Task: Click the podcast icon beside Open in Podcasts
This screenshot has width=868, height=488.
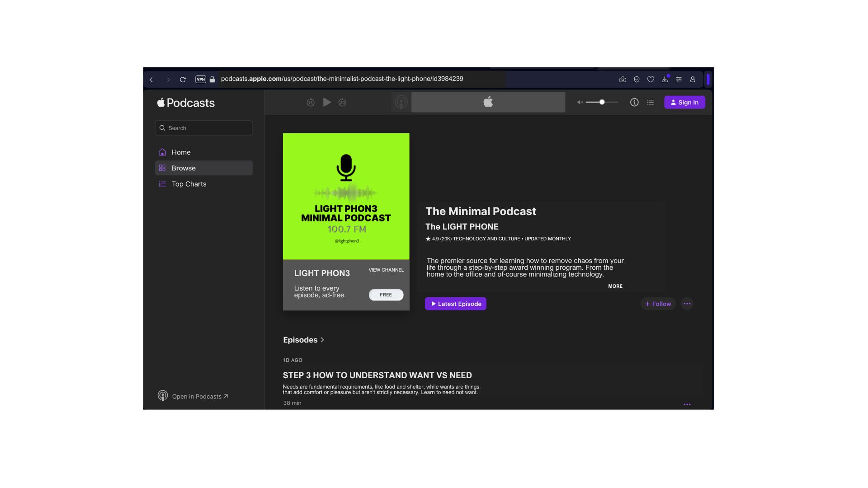Action: (x=163, y=396)
